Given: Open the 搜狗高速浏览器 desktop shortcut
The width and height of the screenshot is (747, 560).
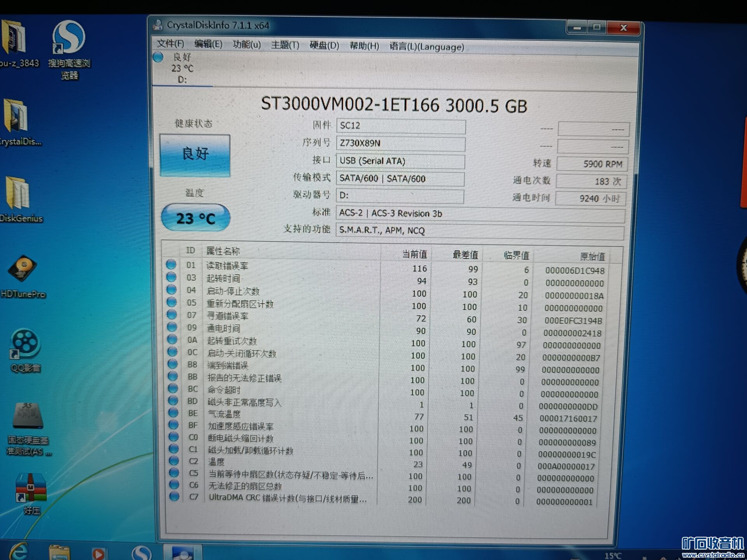Looking at the screenshot, I should [x=69, y=50].
